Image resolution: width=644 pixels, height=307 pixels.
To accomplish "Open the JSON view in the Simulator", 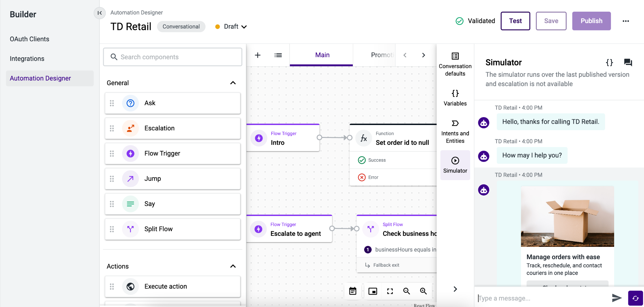I will 609,62.
